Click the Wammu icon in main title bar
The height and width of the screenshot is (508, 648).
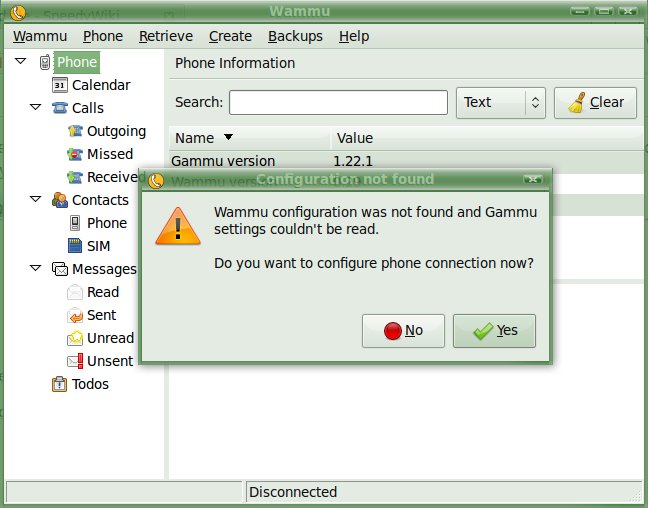pos(18,13)
